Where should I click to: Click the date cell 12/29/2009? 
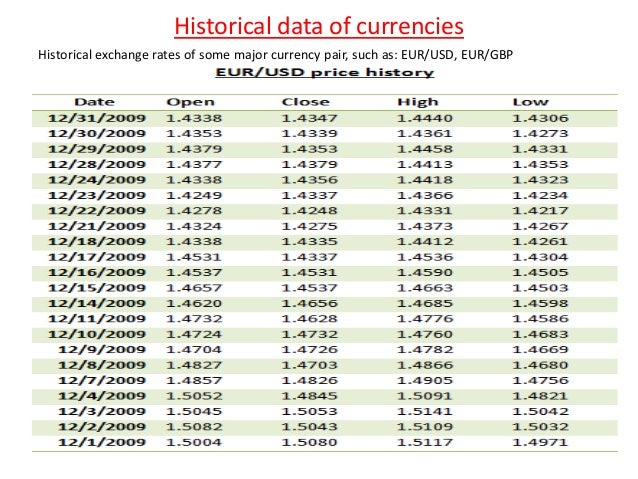97,149
